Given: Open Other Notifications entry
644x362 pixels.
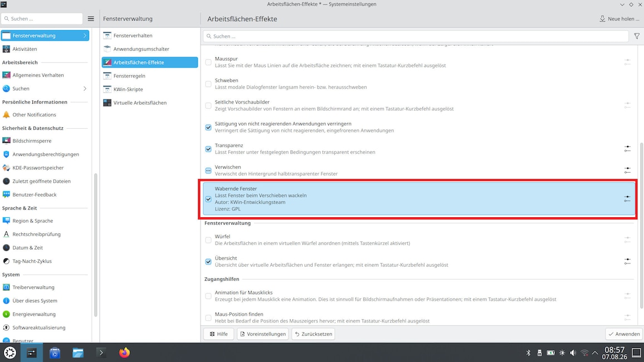Looking at the screenshot, I should [x=45, y=115].
